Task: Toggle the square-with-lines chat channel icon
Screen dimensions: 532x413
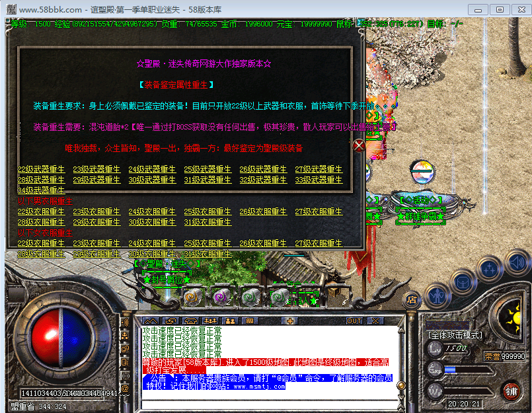Action: (126, 362)
